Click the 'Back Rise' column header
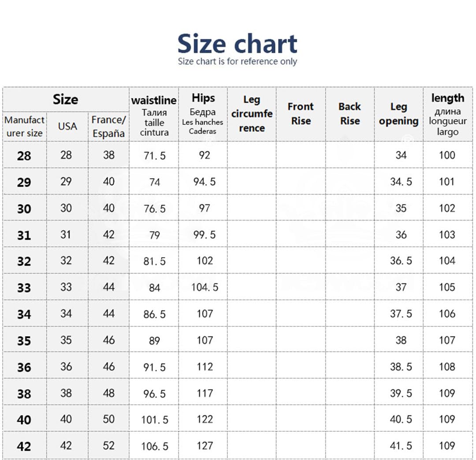 coord(350,115)
